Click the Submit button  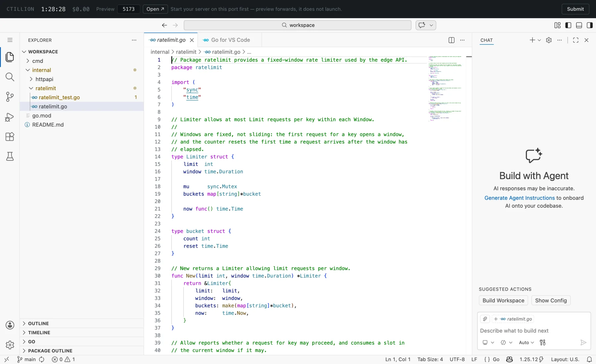(x=575, y=9)
